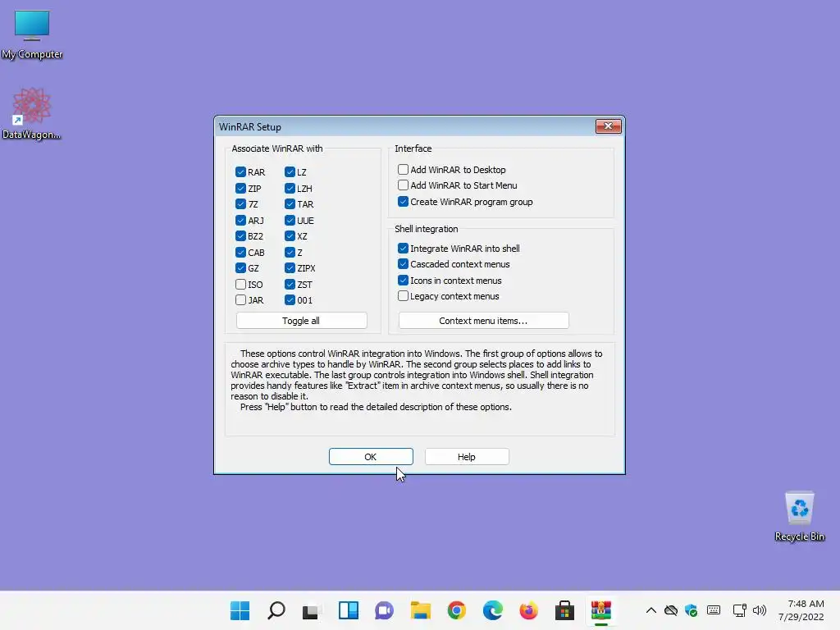
Task: Toggle the ZIPX association checkbox
Action: [290, 268]
